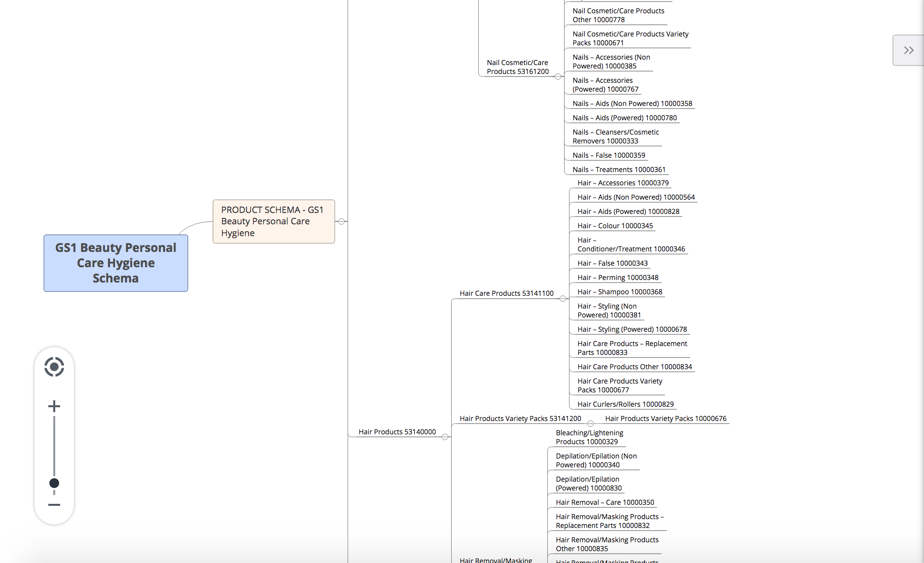Open the side panel with double-chevron button
The height and width of the screenshot is (563, 924).
tap(908, 50)
